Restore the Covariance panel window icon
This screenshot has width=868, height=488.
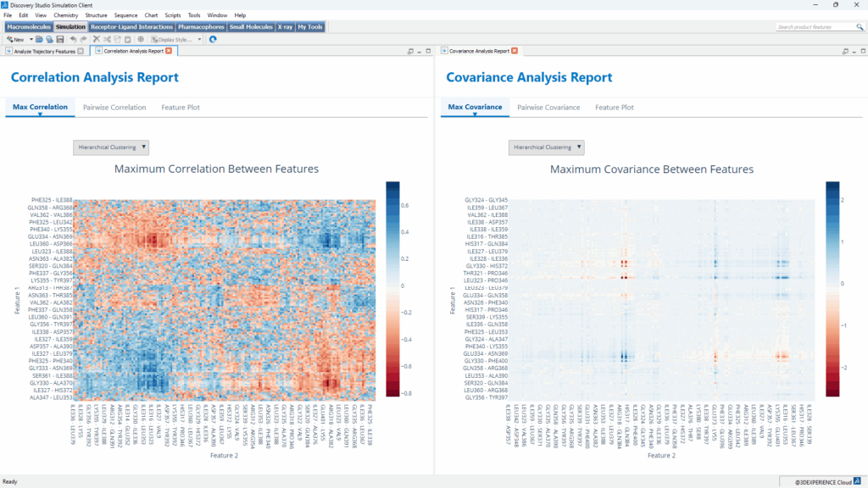(x=845, y=51)
